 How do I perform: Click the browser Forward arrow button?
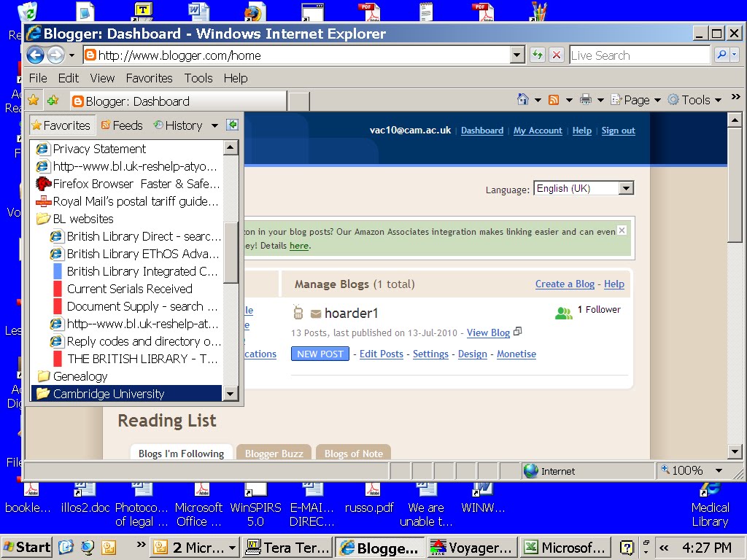tap(55, 55)
